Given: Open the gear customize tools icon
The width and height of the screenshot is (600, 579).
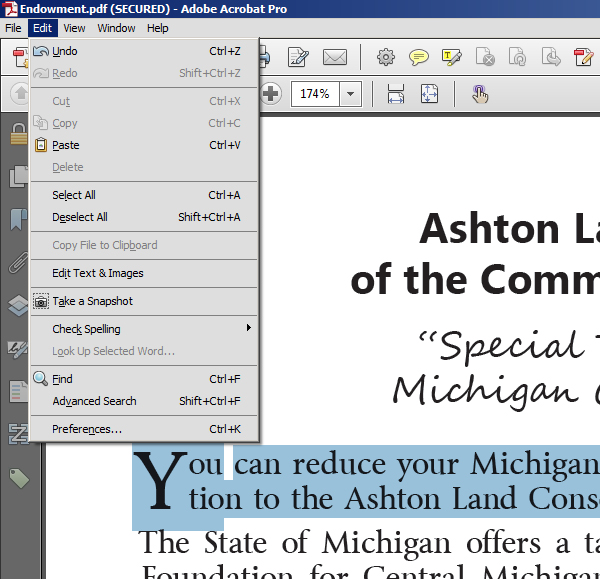Looking at the screenshot, I should pos(386,57).
